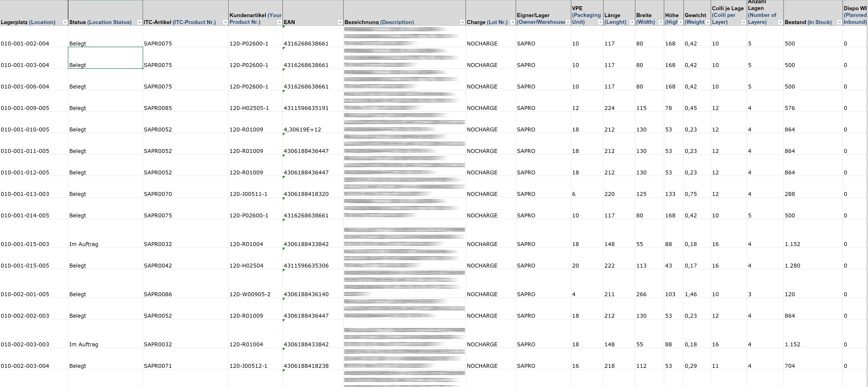Select the Bestand cell with value 1.280
This screenshot has height=387, width=868.
(x=792, y=266)
